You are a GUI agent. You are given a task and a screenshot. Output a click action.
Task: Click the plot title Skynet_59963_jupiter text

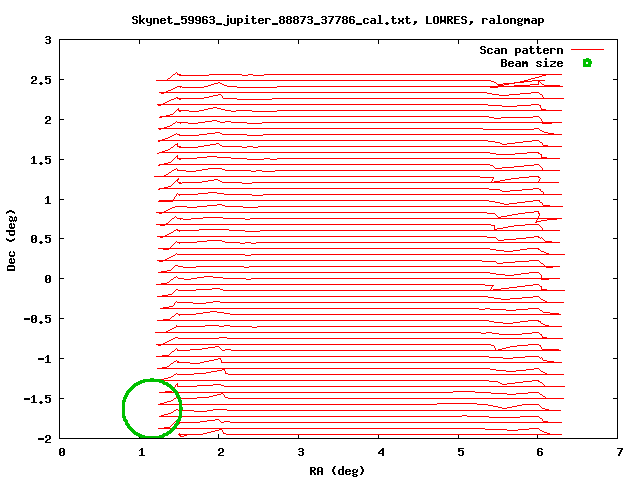338,20
